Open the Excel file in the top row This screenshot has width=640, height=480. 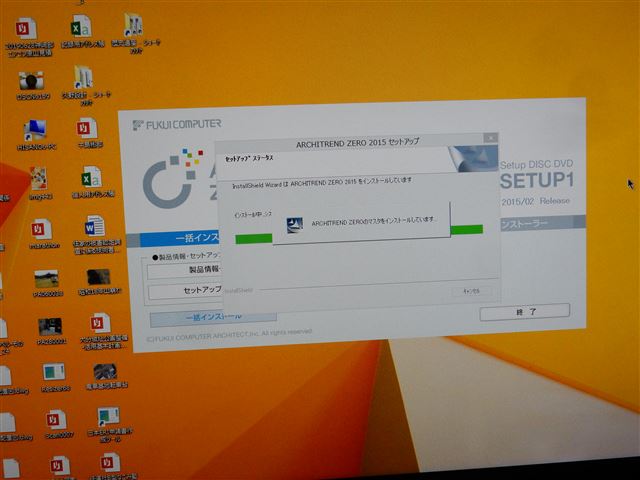point(81,27)
